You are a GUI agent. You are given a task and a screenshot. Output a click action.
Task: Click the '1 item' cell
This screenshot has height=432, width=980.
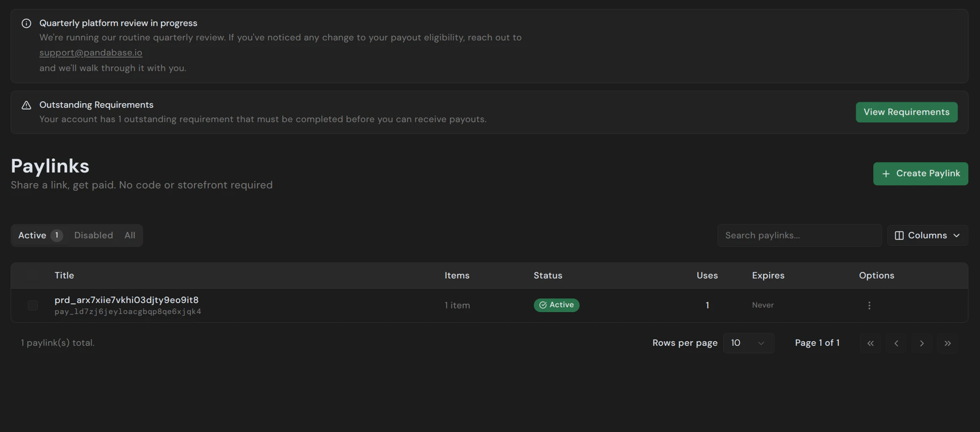point(457,306)
